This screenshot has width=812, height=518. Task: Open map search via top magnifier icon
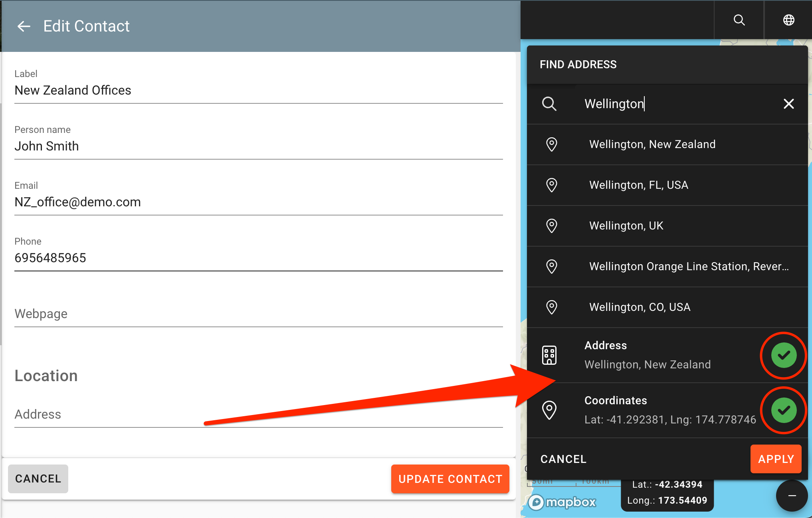pyautogui.click(x=739, y=20)
